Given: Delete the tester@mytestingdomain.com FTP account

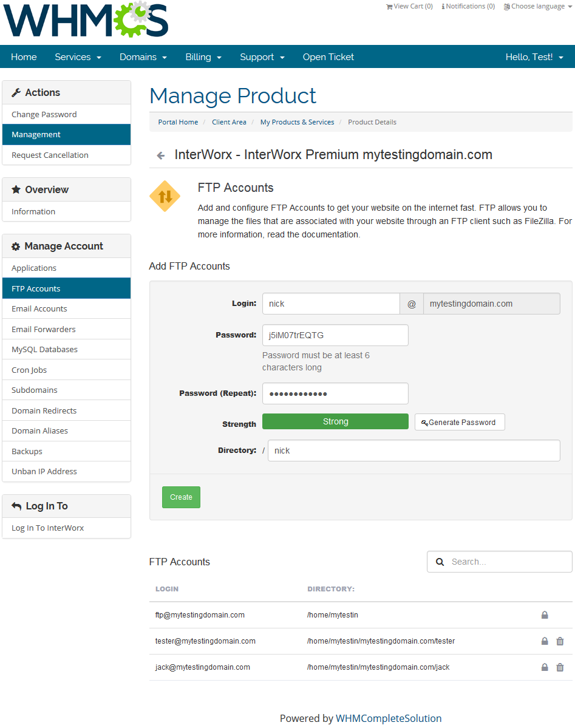Looking at the screenshot, I should pyautogui.click(x=560, y=641).
